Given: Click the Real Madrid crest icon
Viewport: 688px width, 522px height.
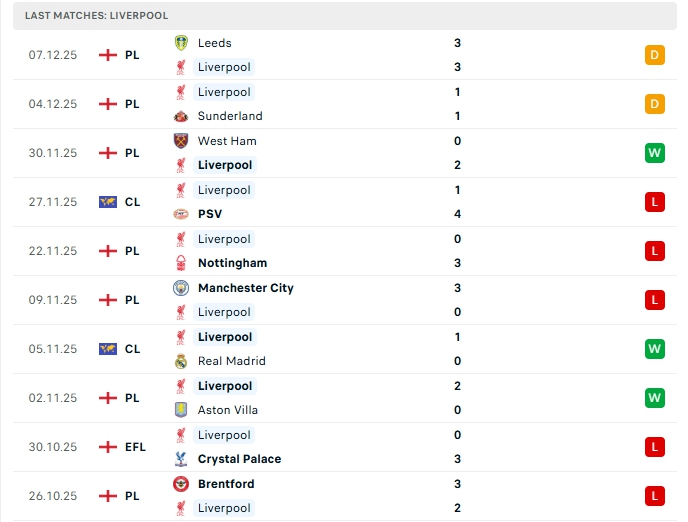Looking at the screenshot, I should tap(181, 361).
